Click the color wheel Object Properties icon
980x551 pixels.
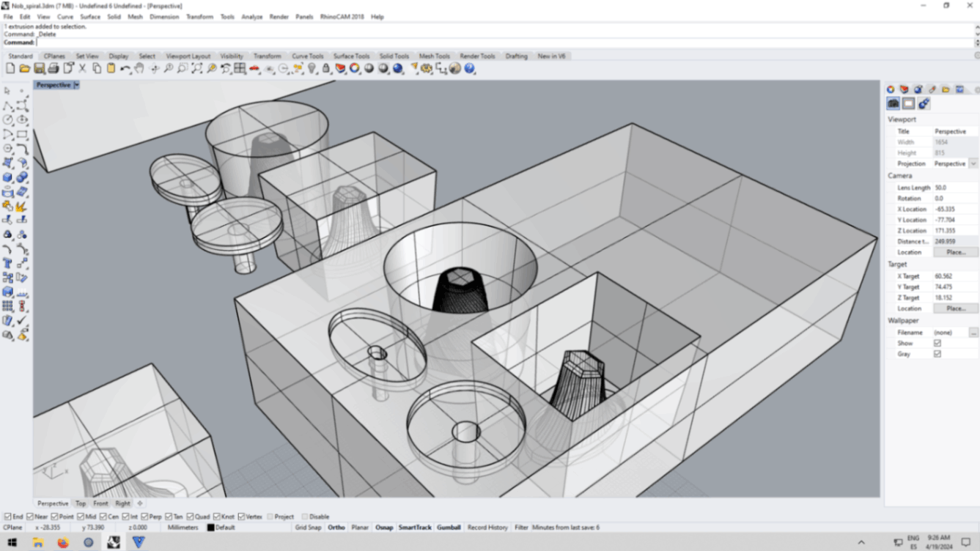(x=355, y=68)
